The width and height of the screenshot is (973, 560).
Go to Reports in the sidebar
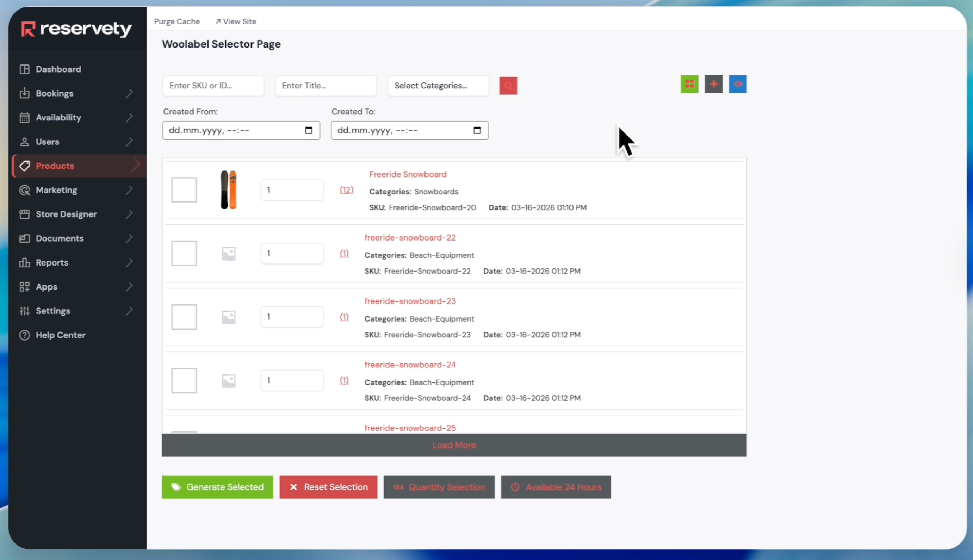point(52,263)
